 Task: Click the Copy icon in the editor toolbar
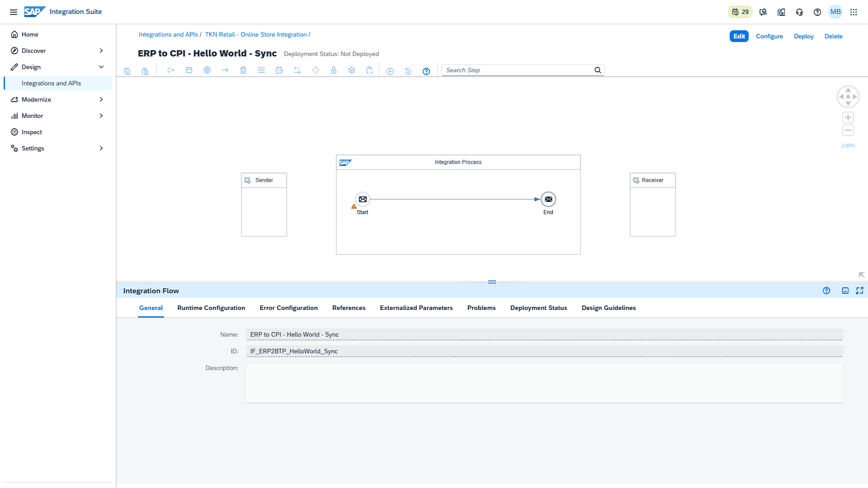pyautogui.click(x=127, y=71)
